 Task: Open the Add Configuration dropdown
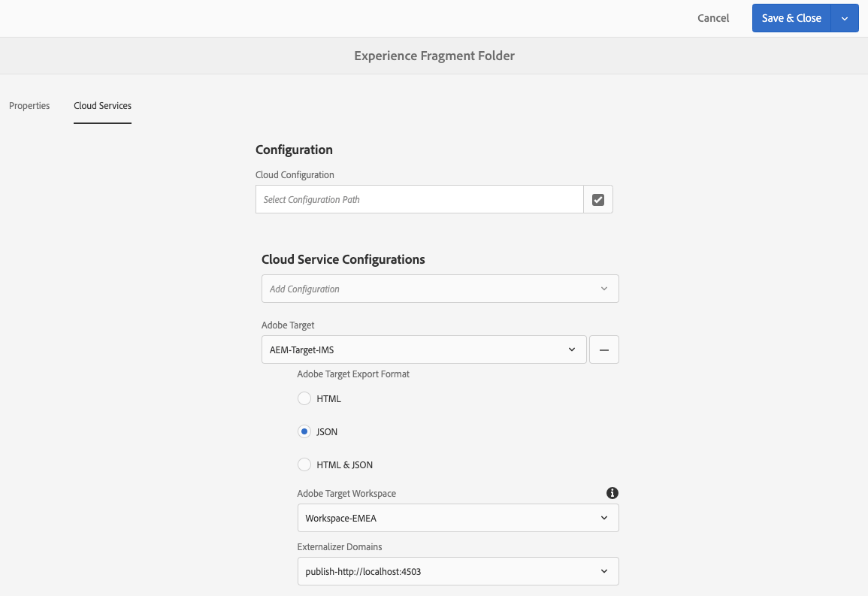pos(440,289)
